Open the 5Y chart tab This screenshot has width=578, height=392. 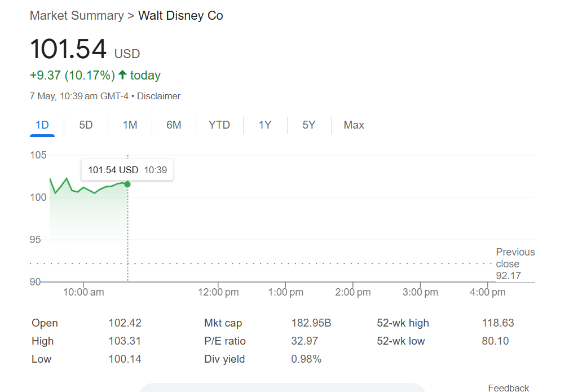[x=309, y=125]
